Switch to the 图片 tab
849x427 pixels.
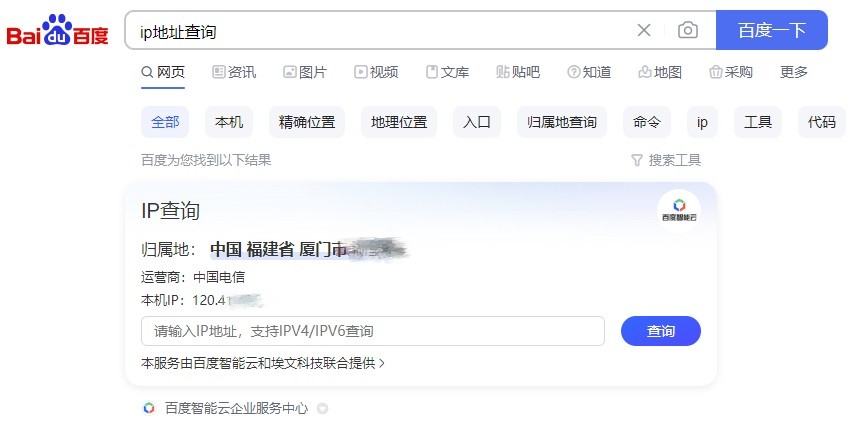(x=305, y=72)
